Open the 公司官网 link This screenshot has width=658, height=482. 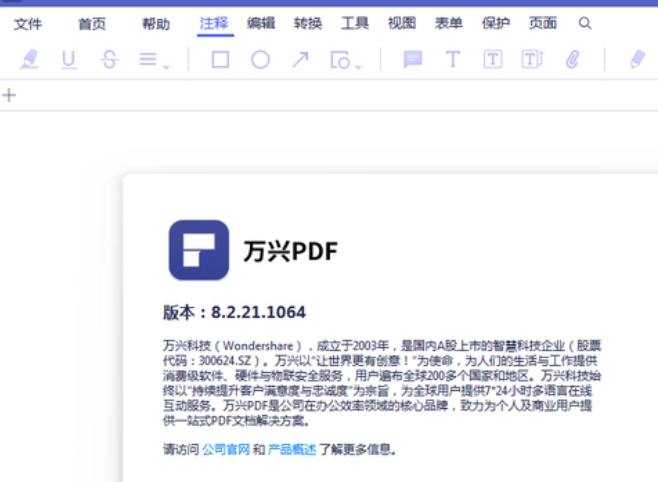pyautogui.click(x=226, y=450)
